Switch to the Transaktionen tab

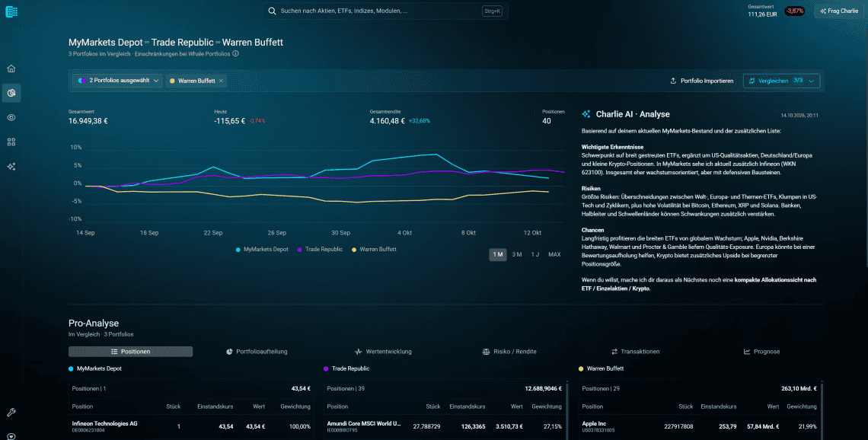(636, 352)
